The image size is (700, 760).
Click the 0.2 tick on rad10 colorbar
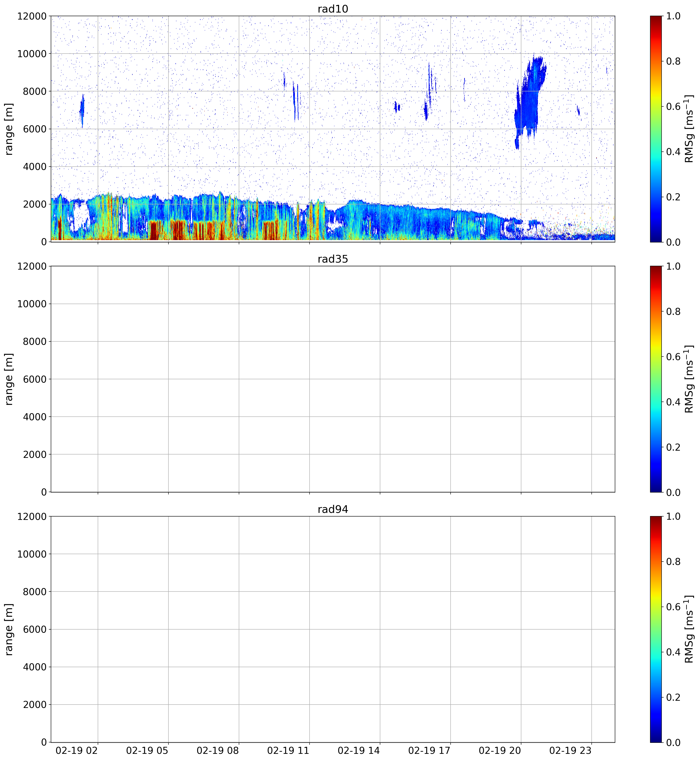click(673, 197)
